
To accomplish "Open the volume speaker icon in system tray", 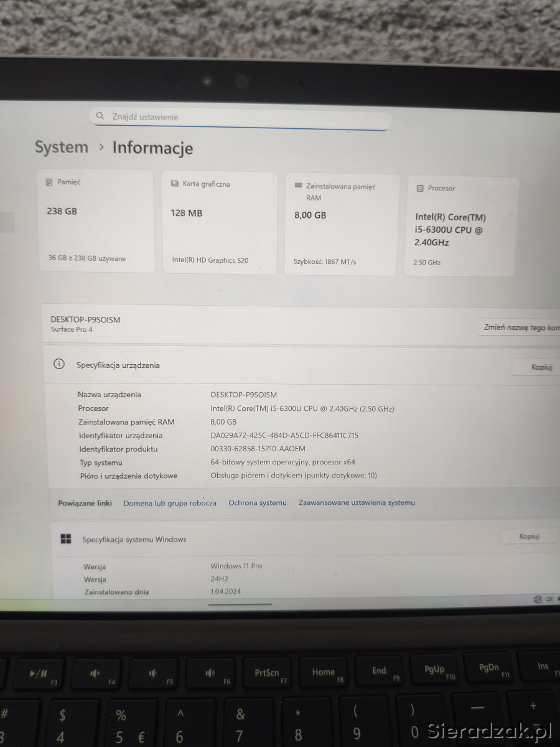I will click(549, 599).
